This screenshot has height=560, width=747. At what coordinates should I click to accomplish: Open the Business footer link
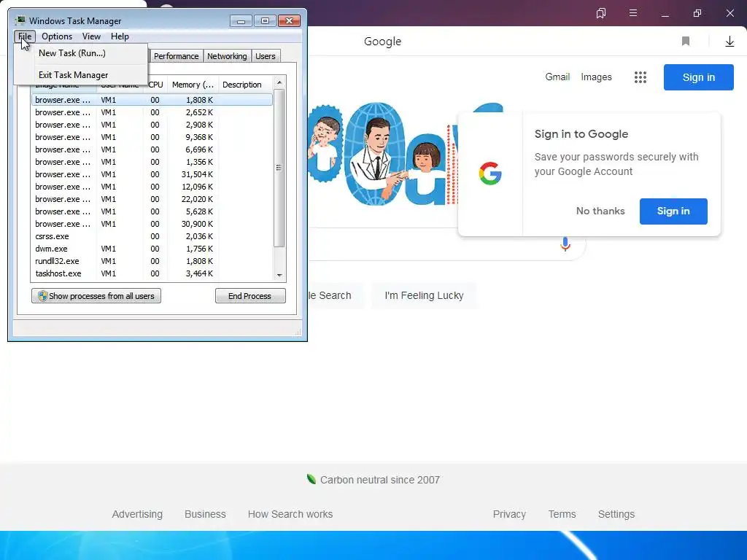click(x=205, y=514)
